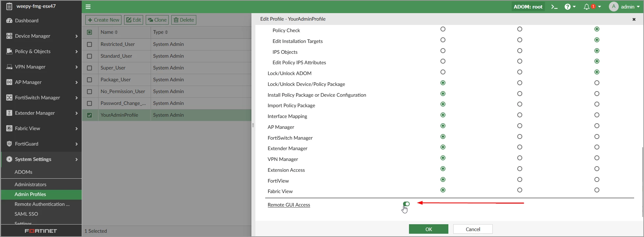Click the Policy & Objects sidebar icon
Screen dimensions: 644x237
9,51
